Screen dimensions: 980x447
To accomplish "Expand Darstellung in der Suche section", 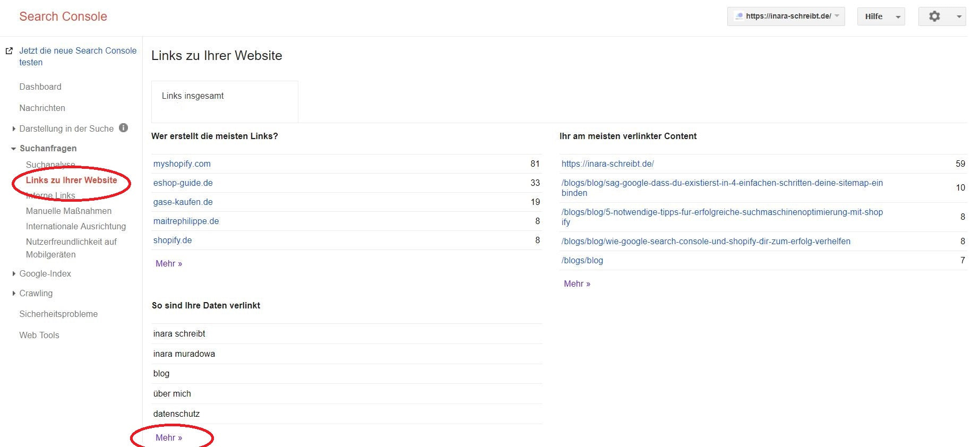I will 14,128.
